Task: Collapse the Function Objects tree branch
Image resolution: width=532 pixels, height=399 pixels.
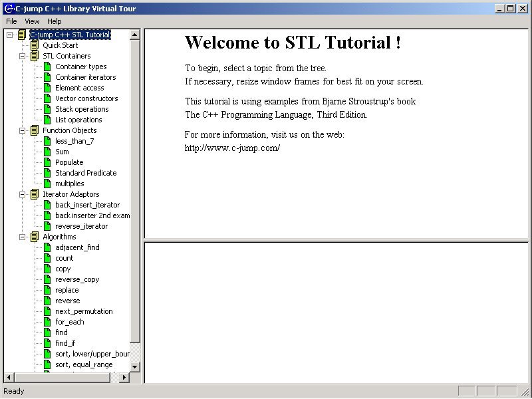Action: 23,130
